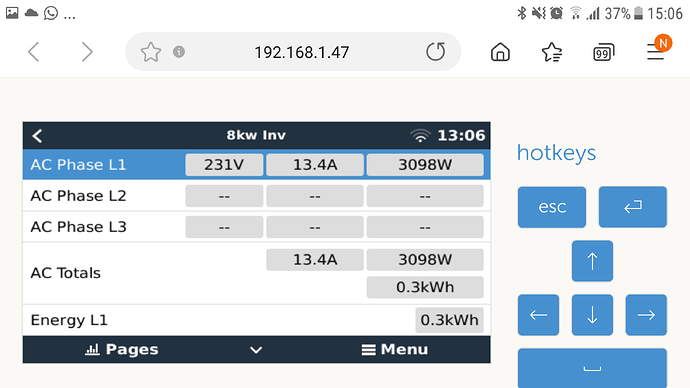Click AC Totals 0.3kWh value
This screenshot has width=690, height=388.
425,287
